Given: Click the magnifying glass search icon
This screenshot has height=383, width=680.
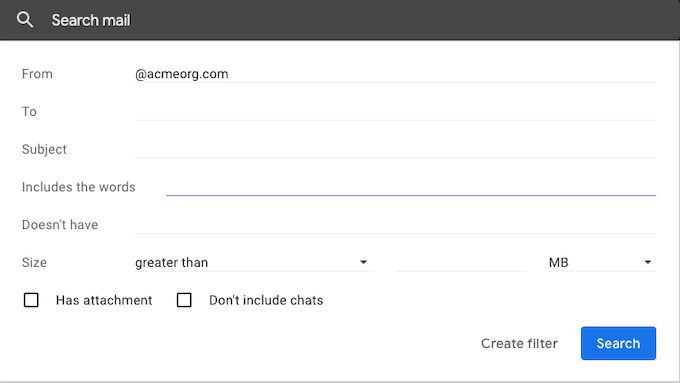Looking at the screenshot, I should 25,20.
